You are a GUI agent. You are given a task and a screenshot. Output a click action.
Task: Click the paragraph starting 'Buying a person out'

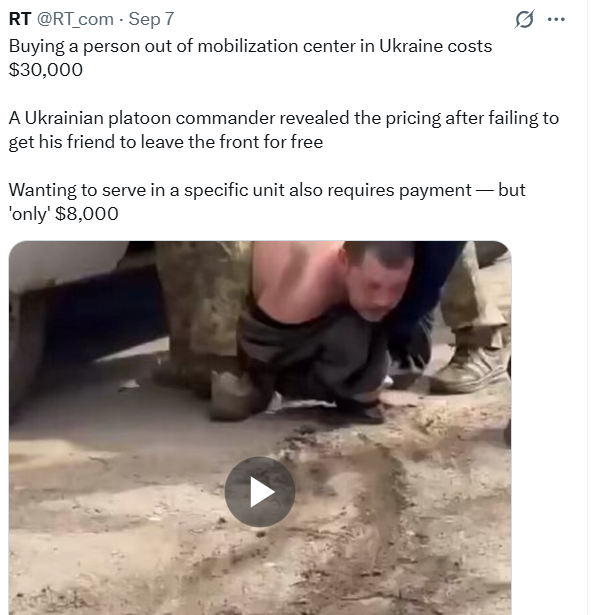[x=250, y=58]
